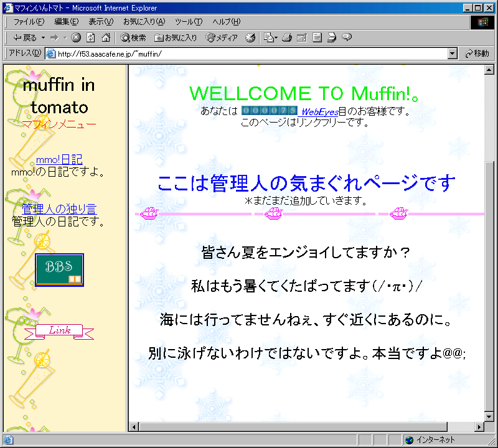Click the IE icon in title bar
This screenshot has height=448, width=498.
pos(8,8)
